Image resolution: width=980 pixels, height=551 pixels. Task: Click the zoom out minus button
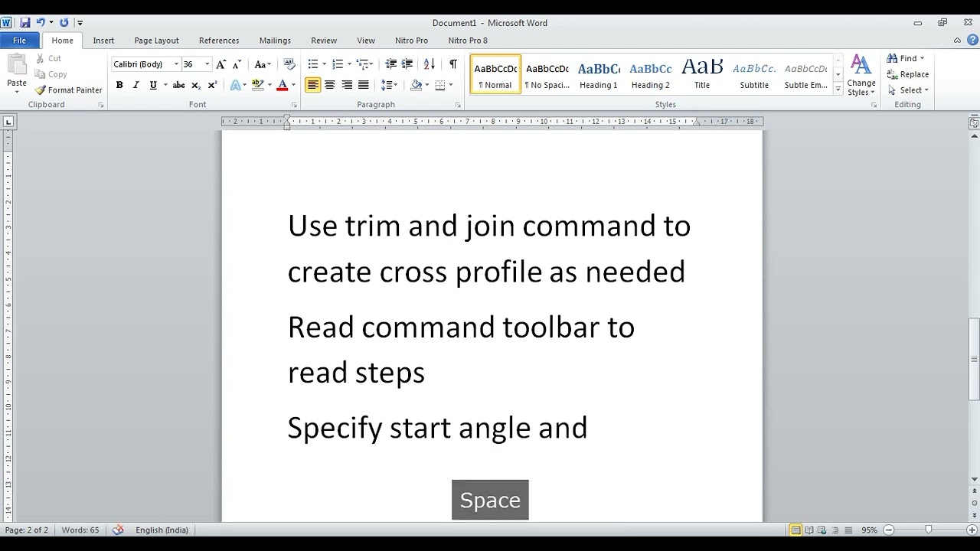[x=889, y=530]
